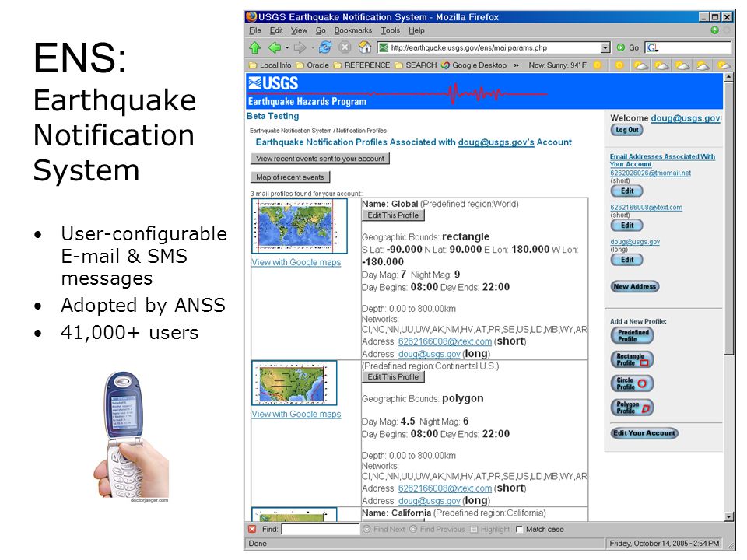The width and height of the screenshot is (747, 560).
Task: Toggle the Match case checkbox
Action: click(519, 529)
